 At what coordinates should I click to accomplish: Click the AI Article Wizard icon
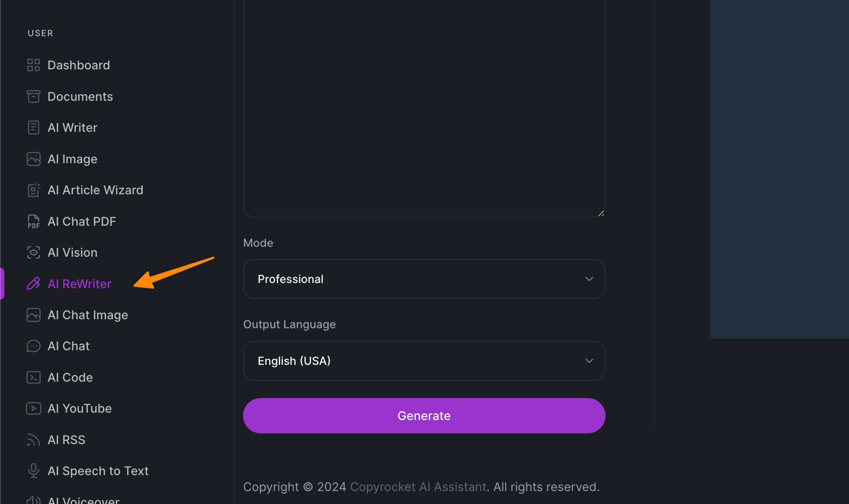tap(33, 190)
